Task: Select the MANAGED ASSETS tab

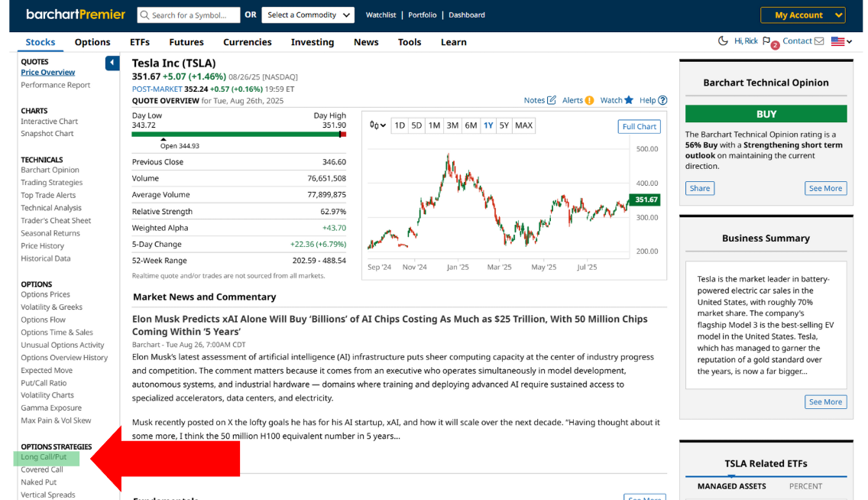Action: point(731,486)
